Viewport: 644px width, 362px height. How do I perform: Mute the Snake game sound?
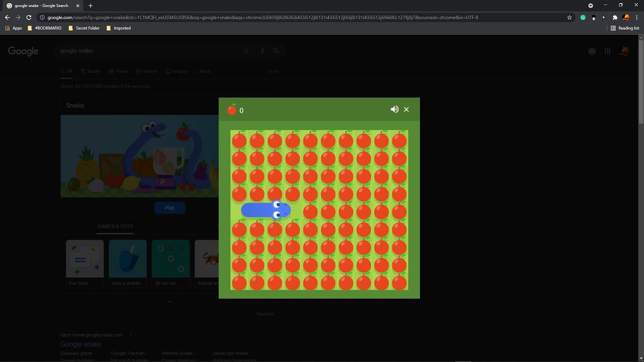[394, 110]
